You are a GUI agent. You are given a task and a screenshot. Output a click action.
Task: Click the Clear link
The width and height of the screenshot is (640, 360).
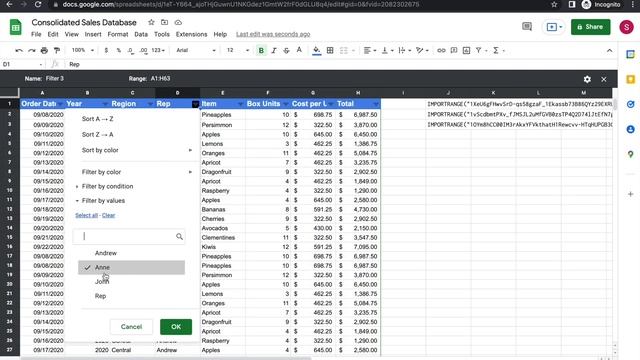point(109,215)
